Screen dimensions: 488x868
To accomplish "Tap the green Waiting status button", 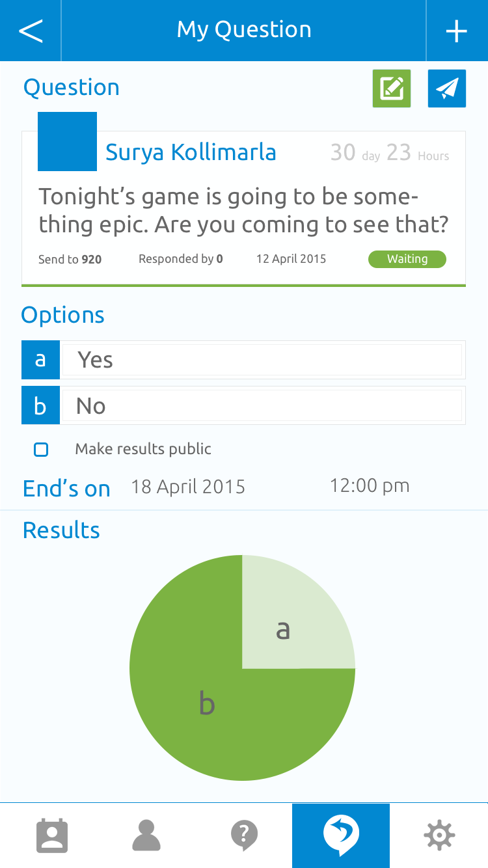I will click(407, 259).
